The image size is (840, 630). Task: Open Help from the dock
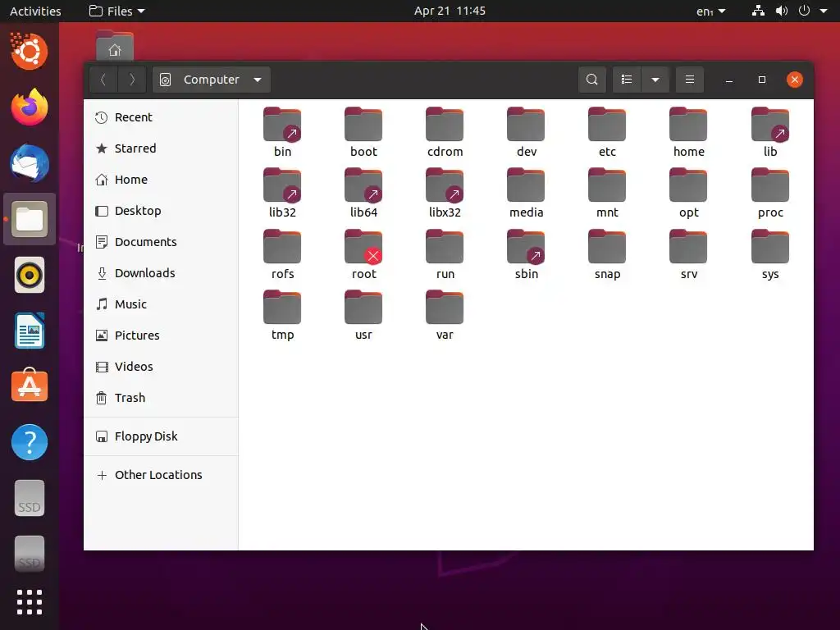[x=30, y=442]
